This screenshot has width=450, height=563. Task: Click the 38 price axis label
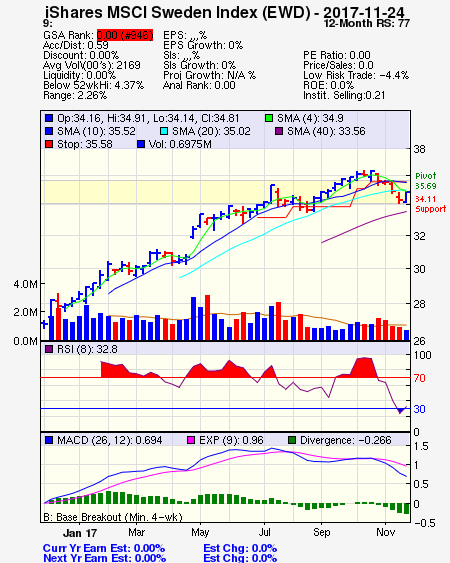419,149
